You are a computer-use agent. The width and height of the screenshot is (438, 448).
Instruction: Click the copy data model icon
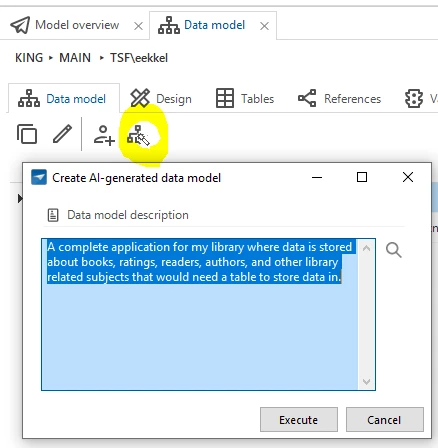coord(27,134)
